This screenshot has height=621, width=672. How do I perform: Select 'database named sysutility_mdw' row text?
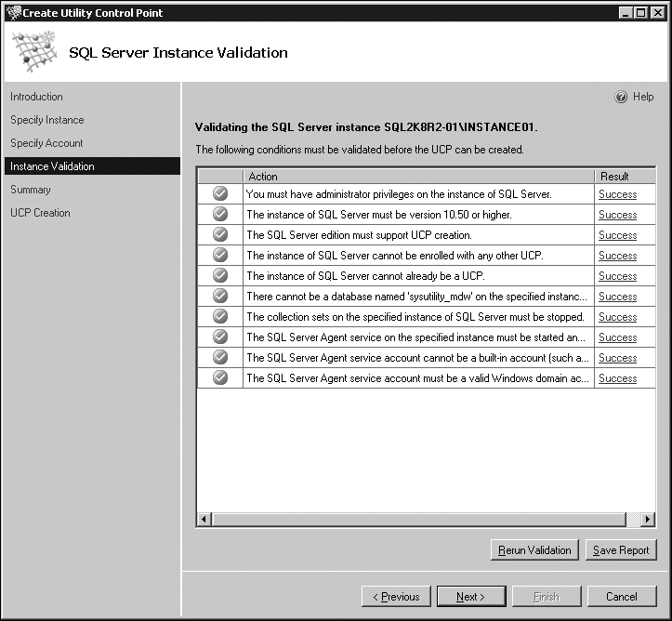417,297
